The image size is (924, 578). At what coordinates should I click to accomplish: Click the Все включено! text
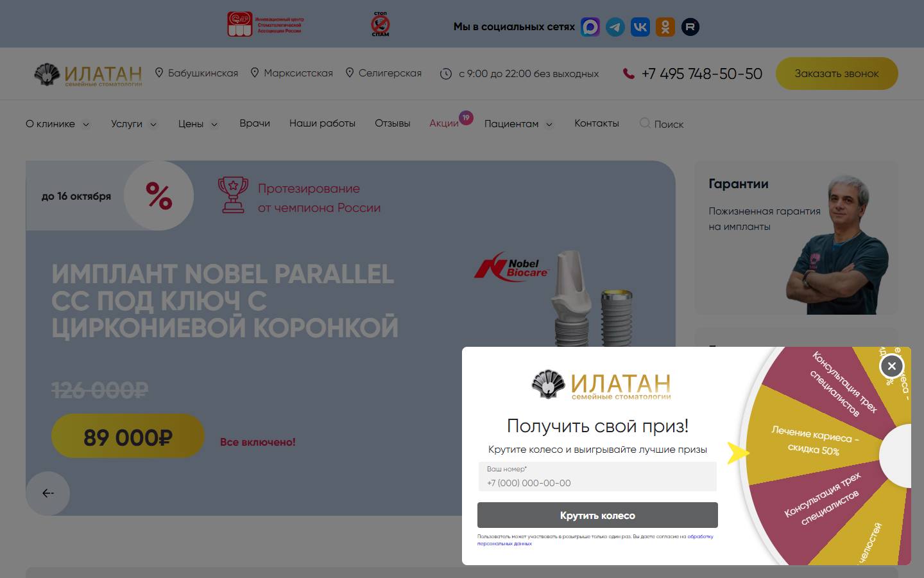point(258,442)
